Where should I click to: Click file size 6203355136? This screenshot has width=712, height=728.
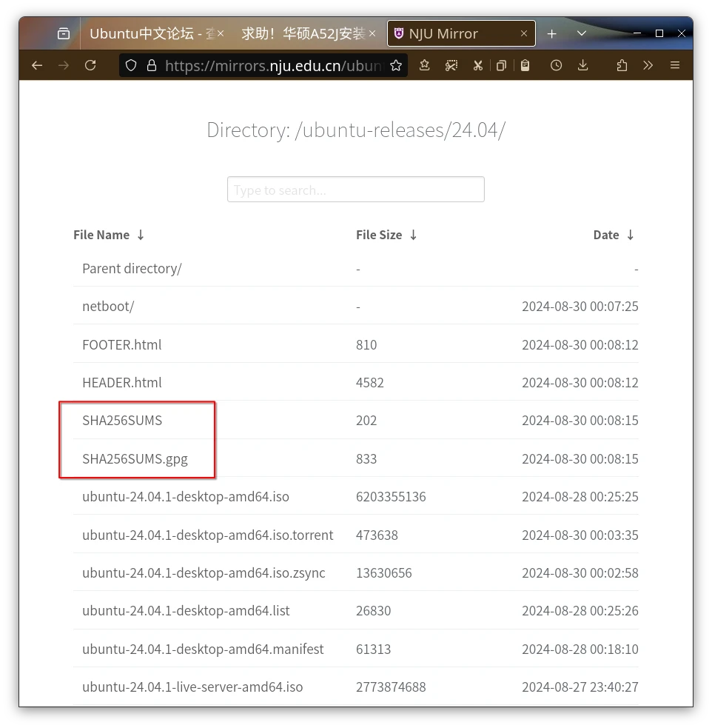pyautogui.click(x=391, y=497)
